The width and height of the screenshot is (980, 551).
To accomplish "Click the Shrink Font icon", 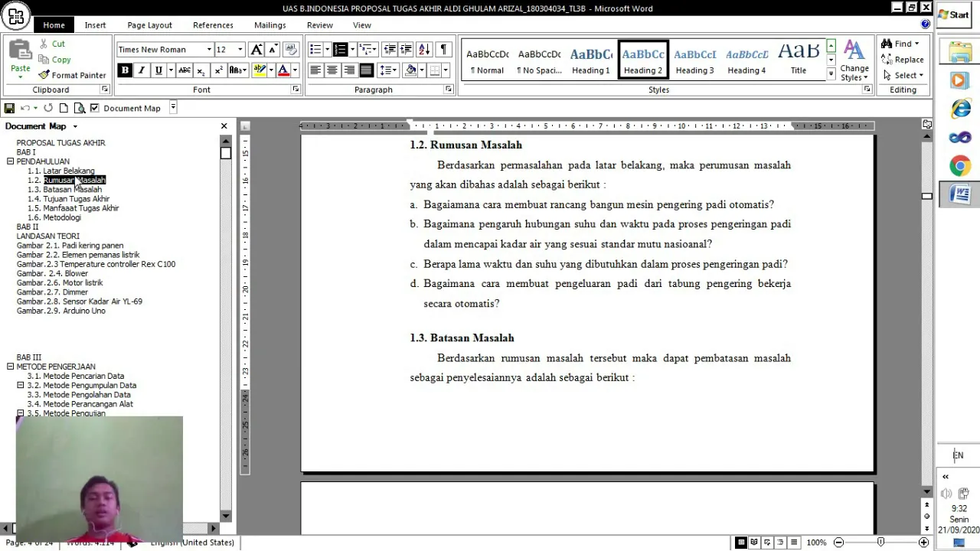I will (273, 50).
